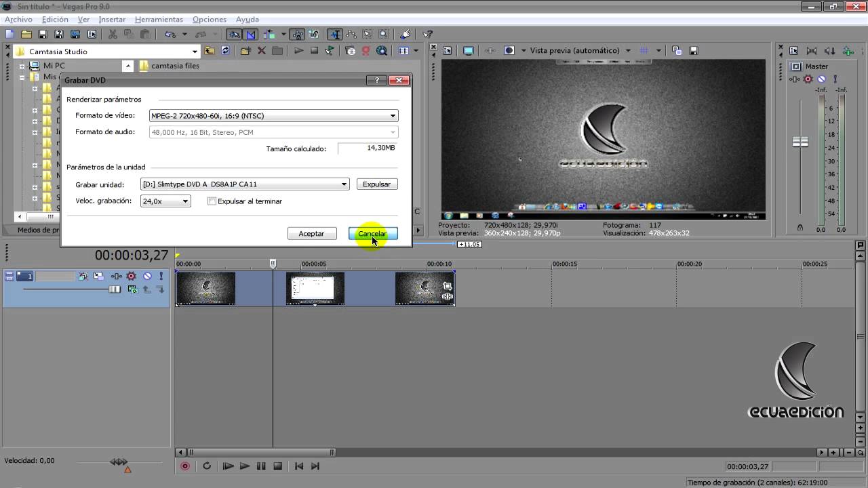Toggle preview overlays grid icon
Image resolution: width=868 pixels, height=488 pixels.
644,51
